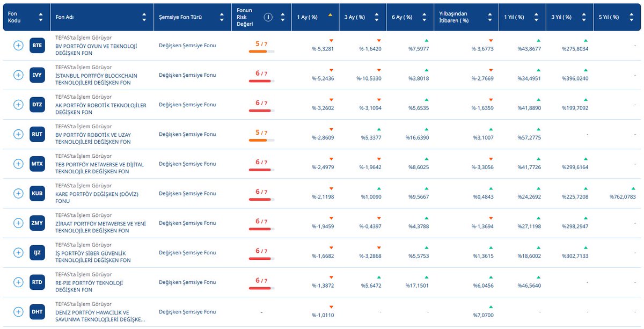644x329 pixels.
Task: Select DHT year-to-date value %7,0700
Action: (484, 315)
